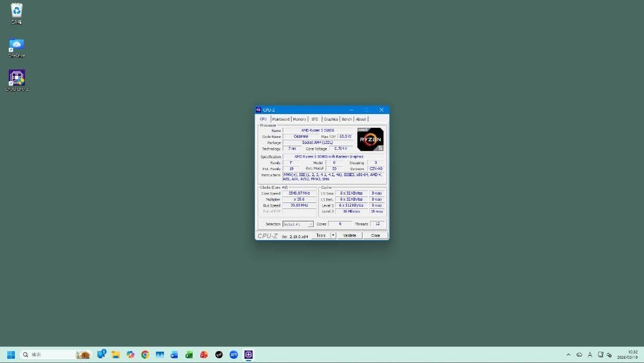Image resolution: width=644 pixels, height=363 pixels.
Task: Click the Level 2 cache 6 x 512 KBytes
Action: (x=351, y=205)
